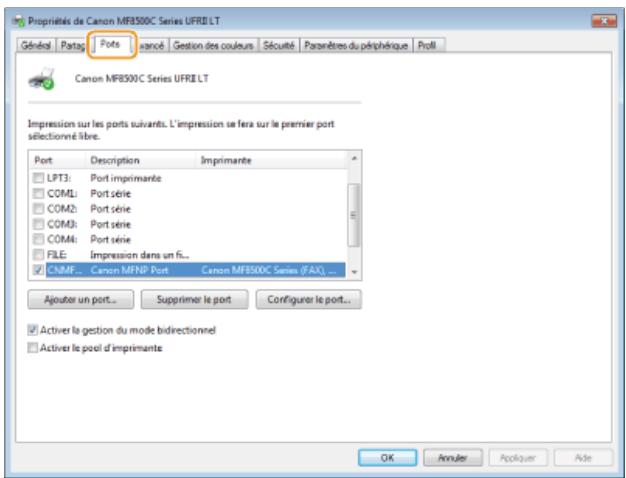Toggle Activer la gestion du mode bidirectionnel

[x=32, y=330]
